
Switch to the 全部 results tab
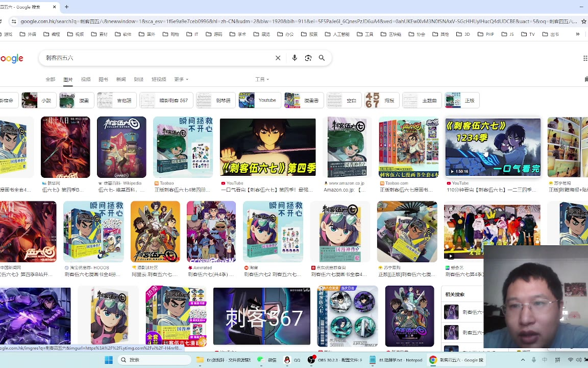[50, 79]
